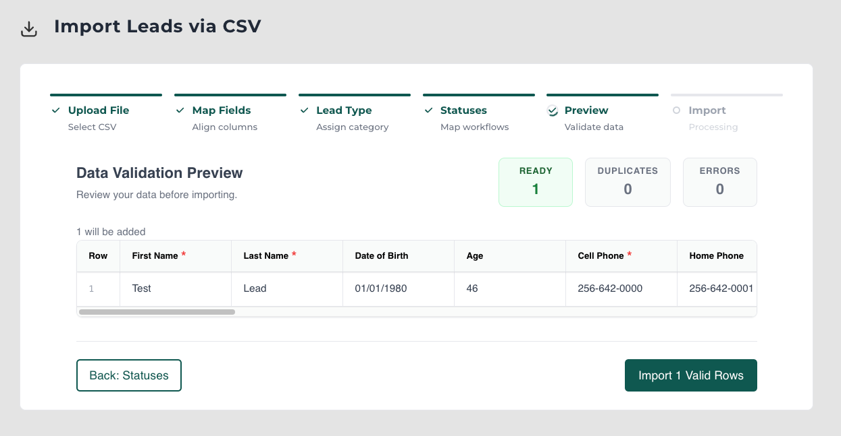Click the row number 1 cell
This screenshot has width=841, height=436.
98,289
